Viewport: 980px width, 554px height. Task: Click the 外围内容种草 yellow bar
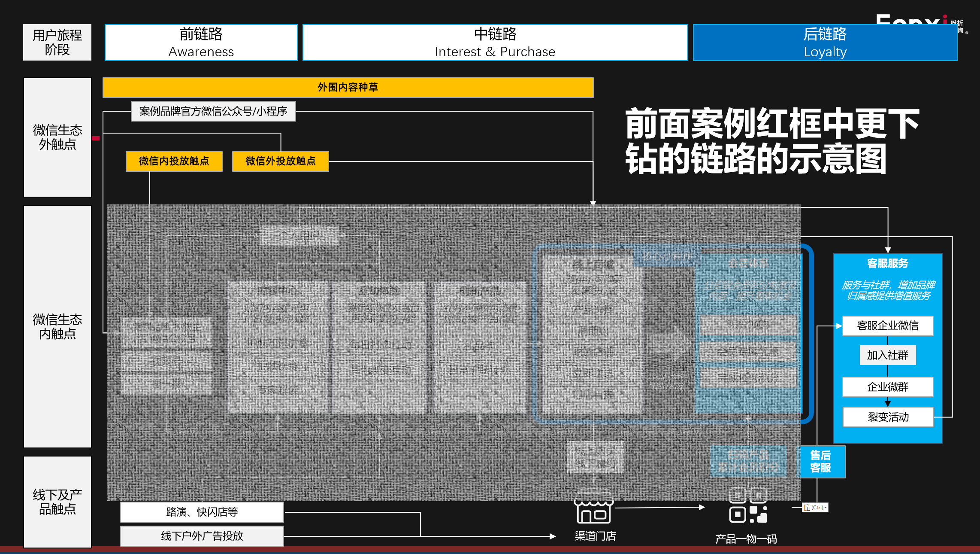pos(348,88)
